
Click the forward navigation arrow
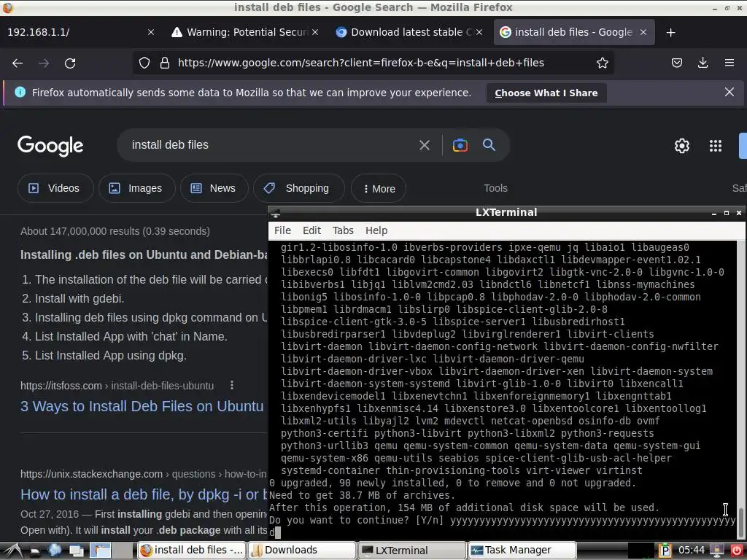(x=44, y=63)
